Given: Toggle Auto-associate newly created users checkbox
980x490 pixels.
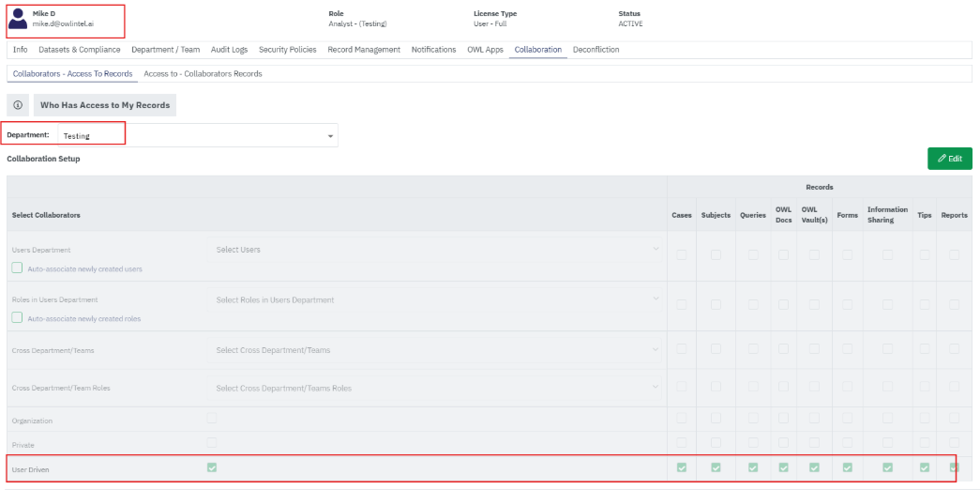Looking at the screenshot, I should click(x=17, y=268).
